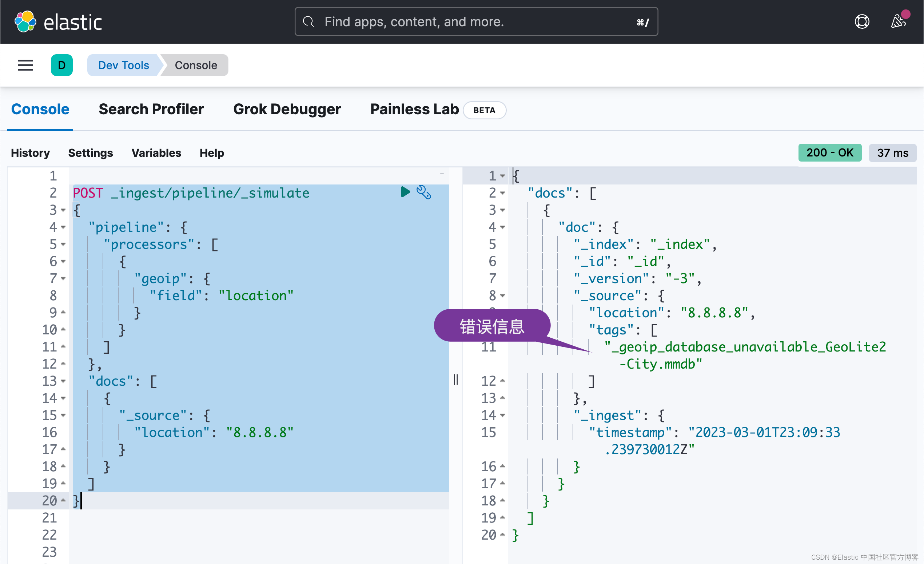Open the Variables menu item
Image resolution: width=924 pixels, height=564 pixels.
(156, 153)
